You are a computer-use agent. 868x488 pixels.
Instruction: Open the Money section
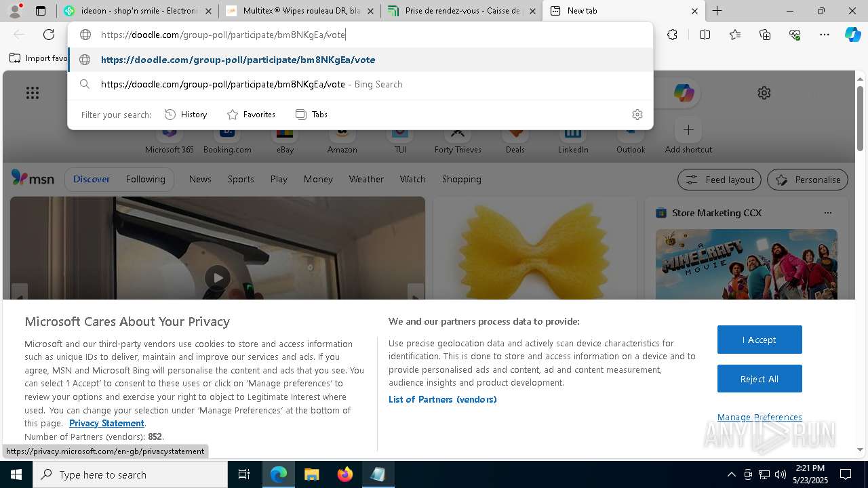[318, 179]
